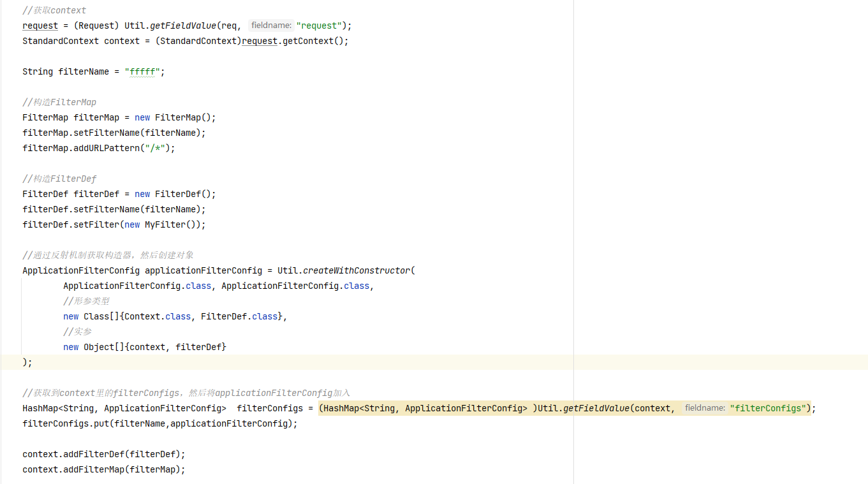Place cursor after closing ");" on highlighted line
The image size is (868, 484).
(33, 362)
